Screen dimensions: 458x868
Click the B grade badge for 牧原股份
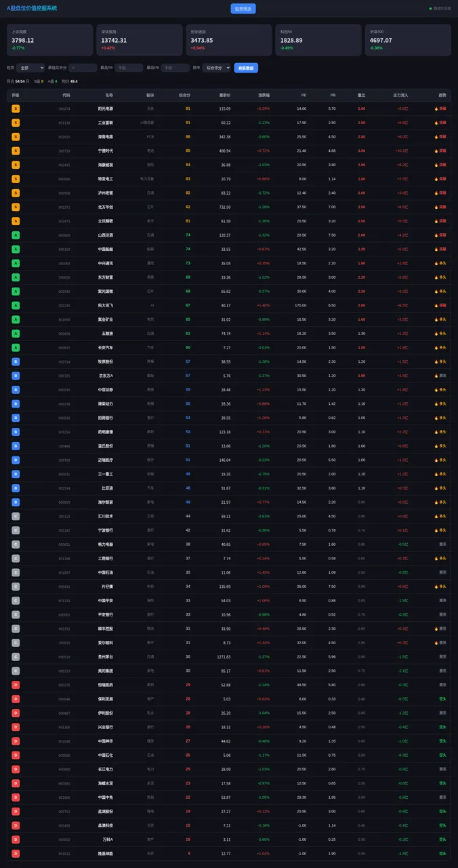16,361
